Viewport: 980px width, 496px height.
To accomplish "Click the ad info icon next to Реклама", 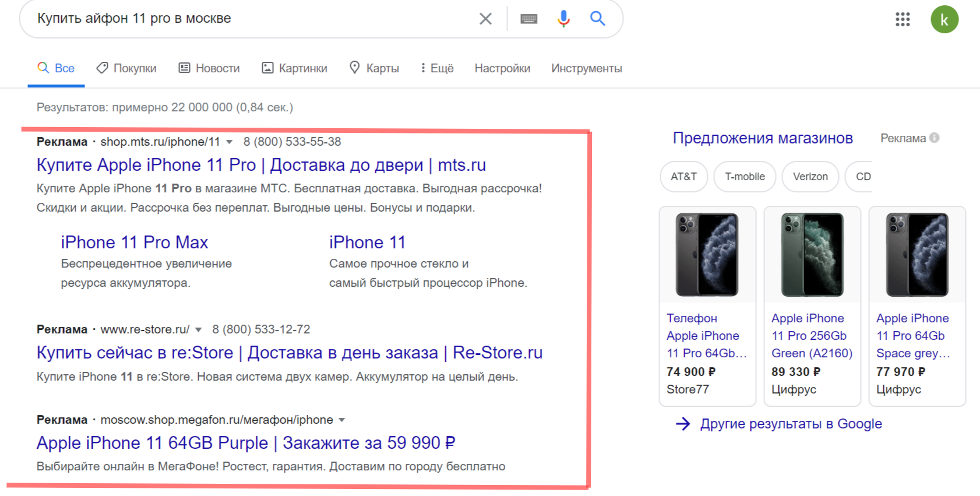I will click(935, 138).
